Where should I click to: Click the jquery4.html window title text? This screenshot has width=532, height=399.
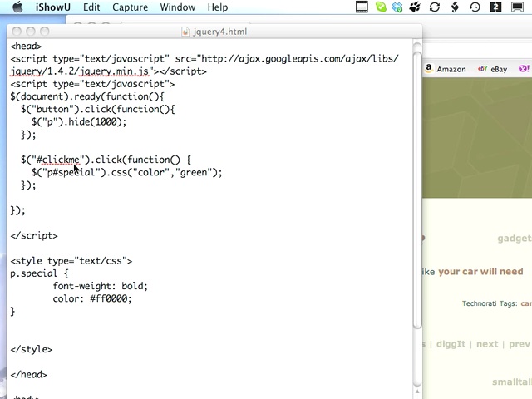point(219,32)
